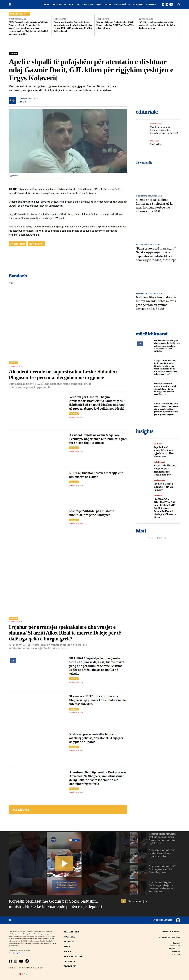Image resolution: width=189 pixels, height=980 pixels.
Task: Open the ART&ARGËTIM menu in top navigation
Action: [x=122, y=5]
